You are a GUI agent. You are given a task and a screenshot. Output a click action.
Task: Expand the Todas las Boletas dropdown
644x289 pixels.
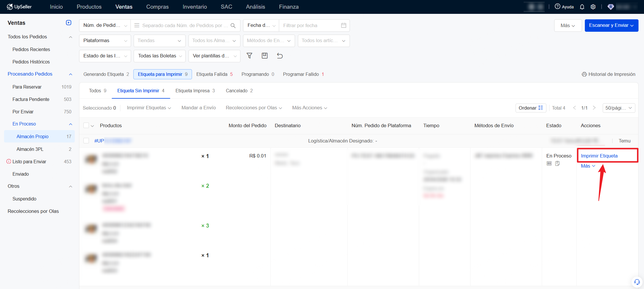coord(159,56)
